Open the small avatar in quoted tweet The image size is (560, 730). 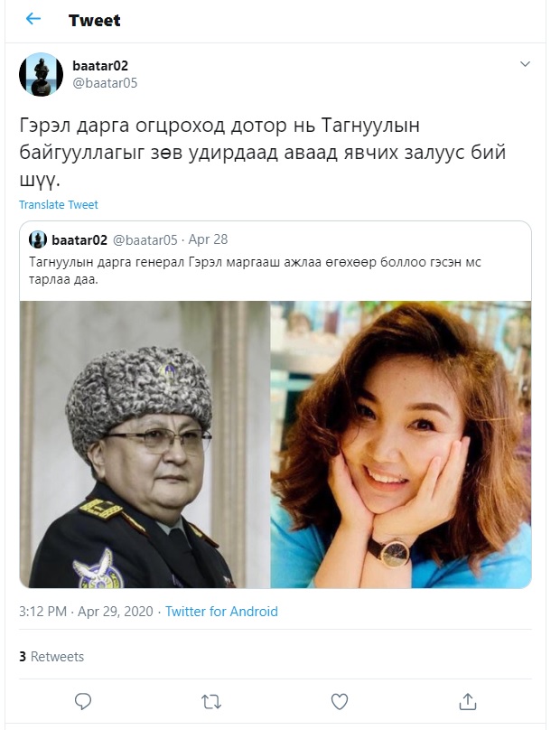point(38,239)
